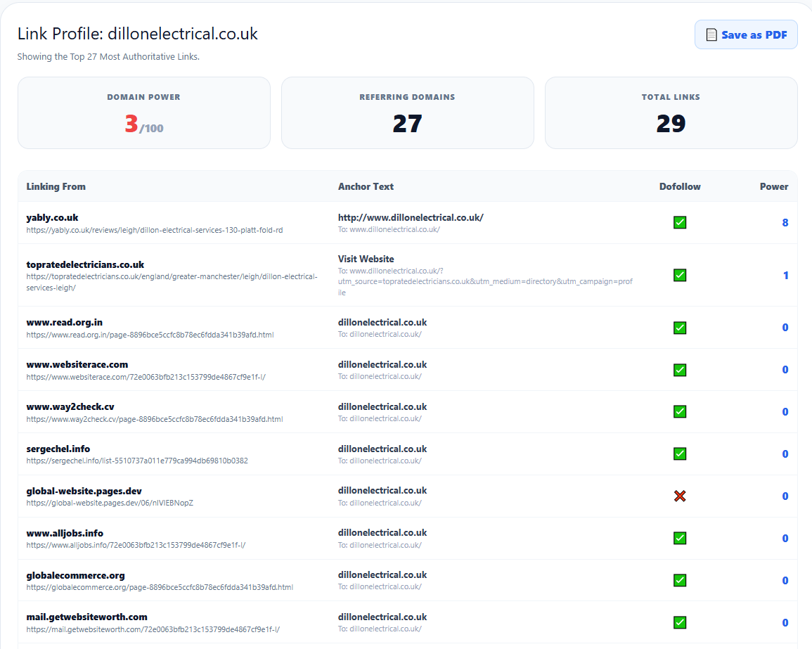Click the green checkmark in www.read.org.in row

pyautogui.click(x=680, y=328)
